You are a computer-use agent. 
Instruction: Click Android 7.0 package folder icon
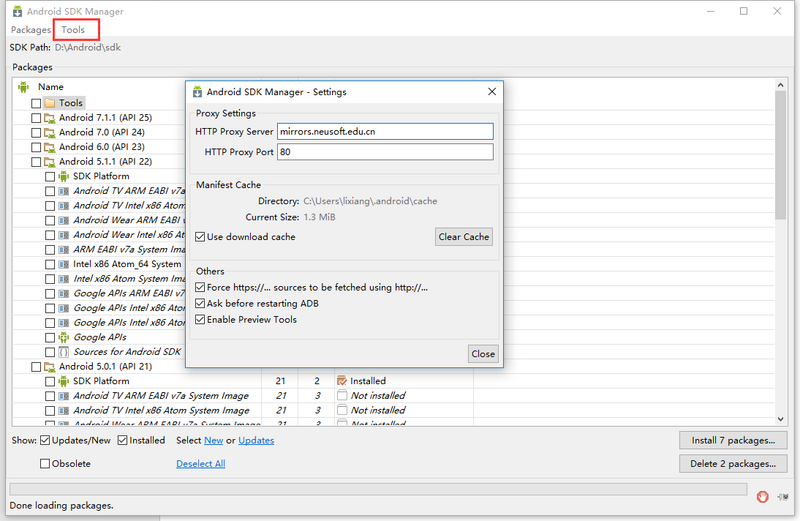[x=49, y=133]
